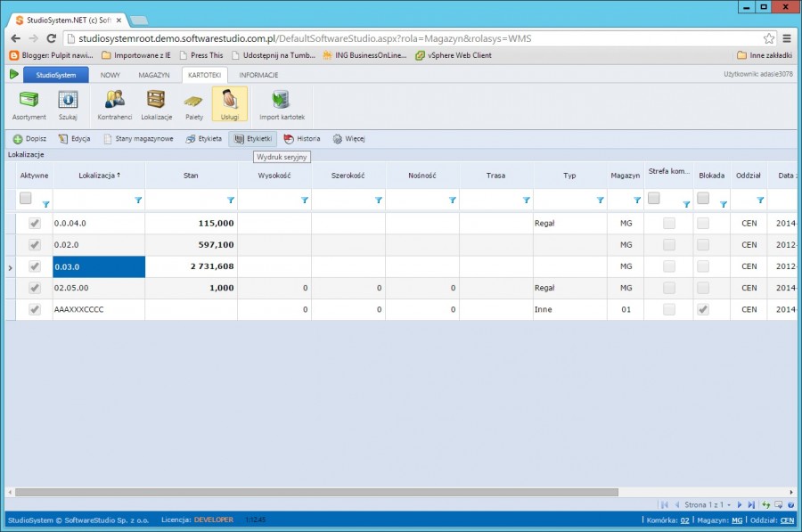Screen dimensions: 802x532
Task: Click the Historia toolbar button
Action: tap(301, 139)
